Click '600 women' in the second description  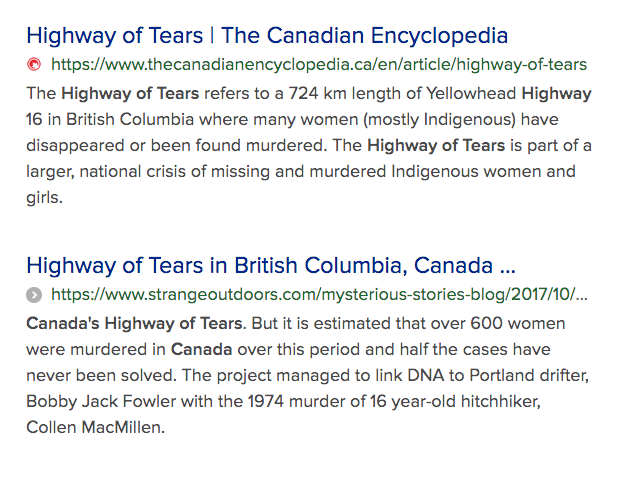coord(518,324)
